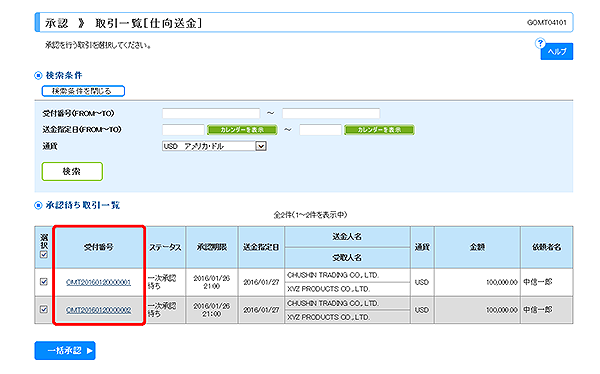The image size is (600, 374).
Task: Close search conditions with 検索条件を閉じる
Action: point(83,91)
